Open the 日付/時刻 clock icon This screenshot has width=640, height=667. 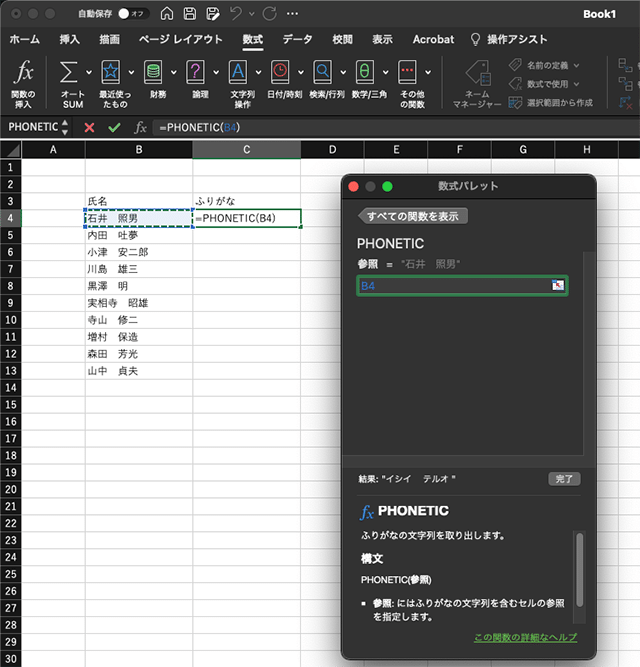click(x=281, y=73)
